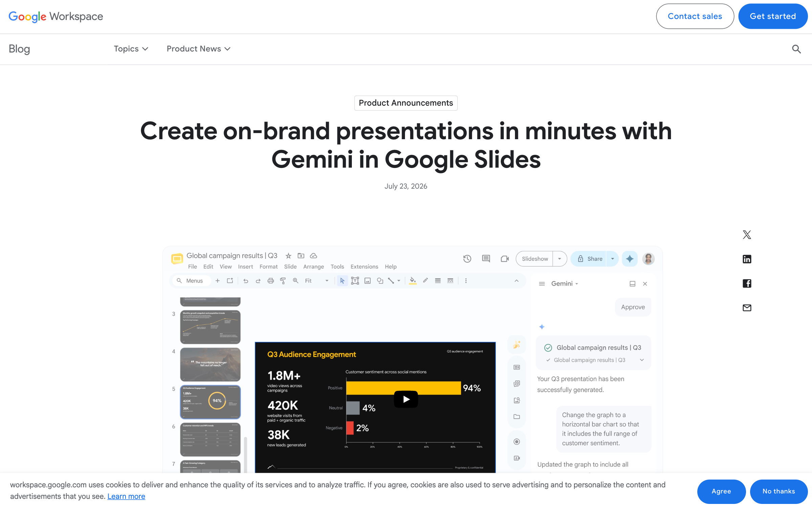Select slide 6 thumbnail
Screen dimensions: 812x508
[210, 440]
